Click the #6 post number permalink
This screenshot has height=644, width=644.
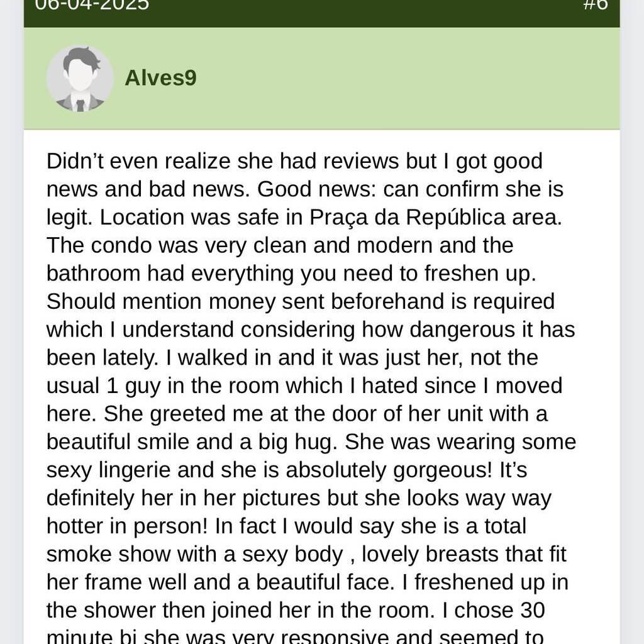click(595, 5)
